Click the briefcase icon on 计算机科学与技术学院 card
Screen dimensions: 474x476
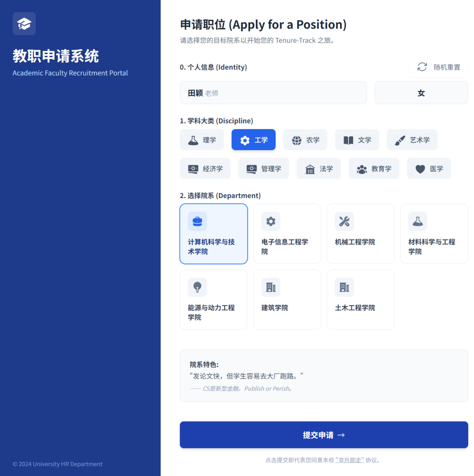coord(197,221)
